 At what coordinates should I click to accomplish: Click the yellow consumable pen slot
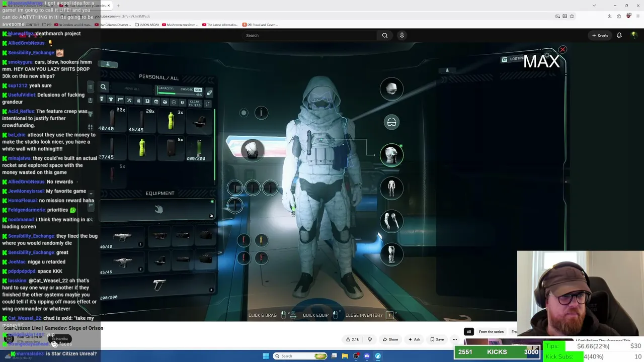click(261, 240)
